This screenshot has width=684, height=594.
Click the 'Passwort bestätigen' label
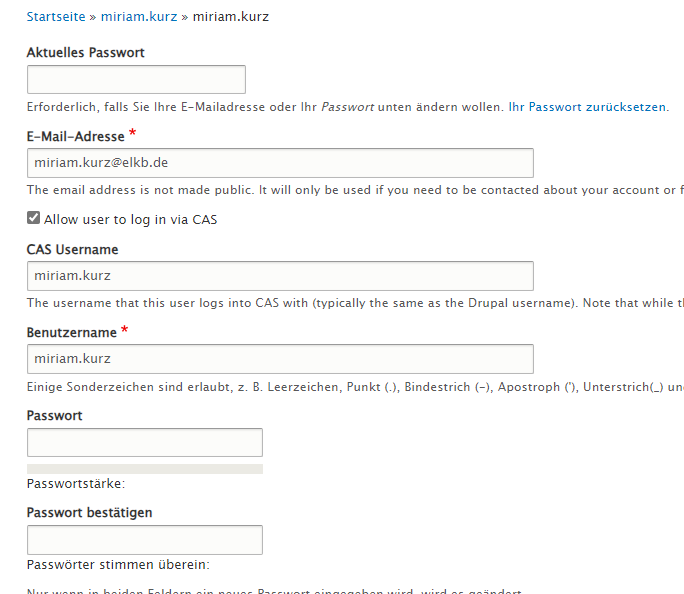(89, 512)
